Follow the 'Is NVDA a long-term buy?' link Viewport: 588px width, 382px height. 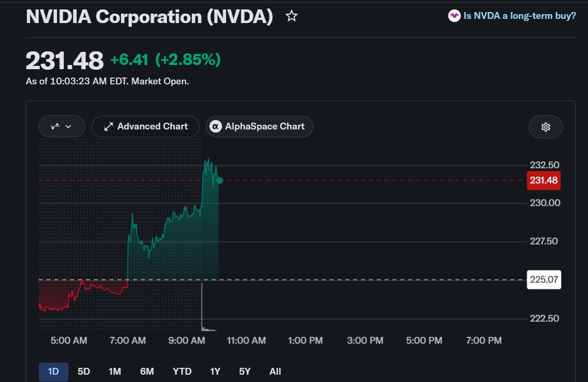click(519, 16)
